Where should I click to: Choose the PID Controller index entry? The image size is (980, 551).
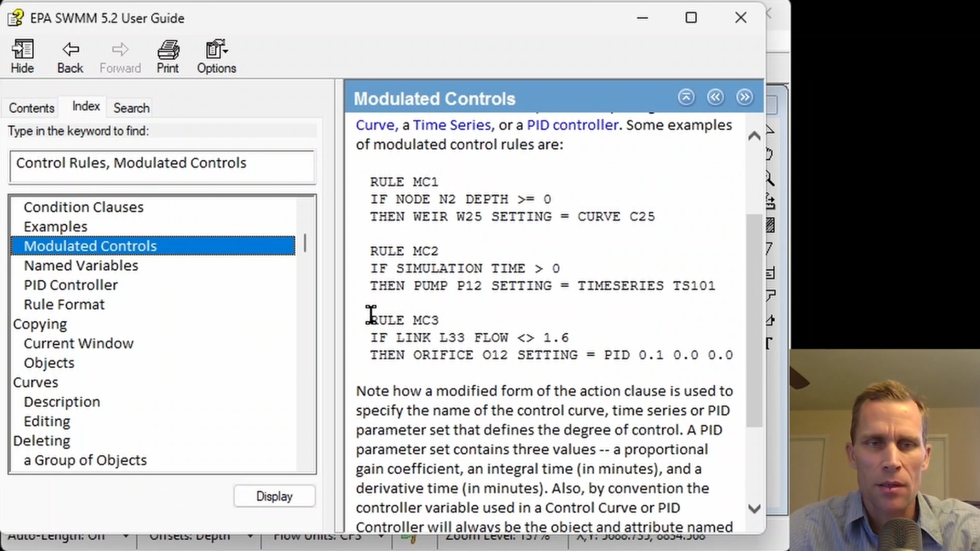[71, 285]
